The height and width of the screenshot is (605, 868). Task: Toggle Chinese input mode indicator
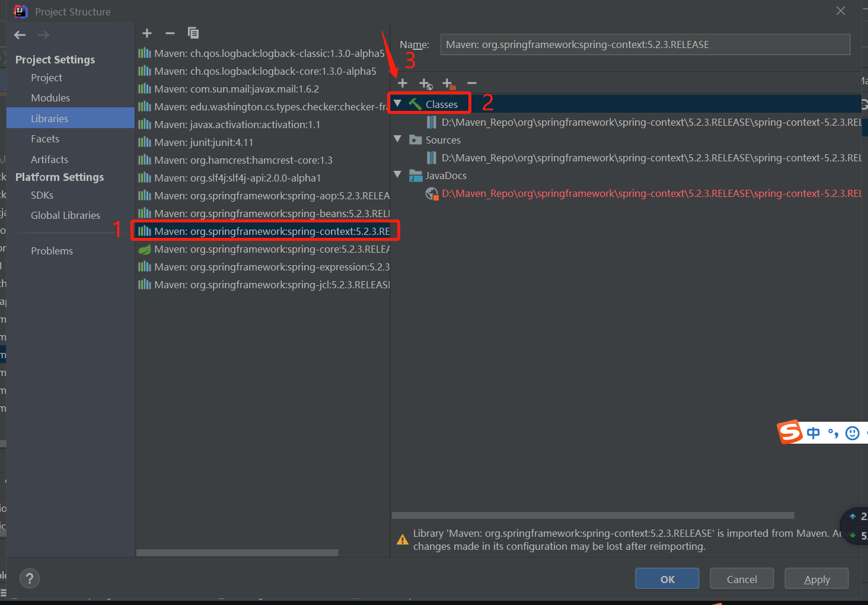813,433
